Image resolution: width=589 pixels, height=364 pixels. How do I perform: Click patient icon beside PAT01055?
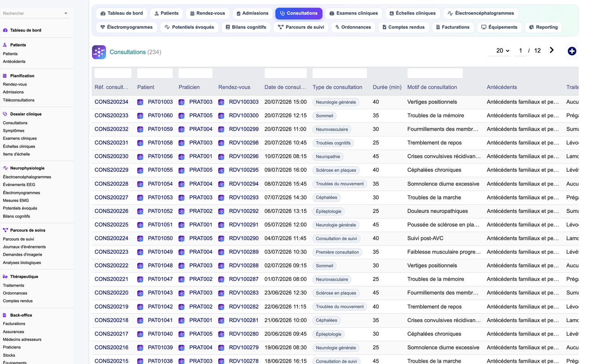(x=140, y=170)
